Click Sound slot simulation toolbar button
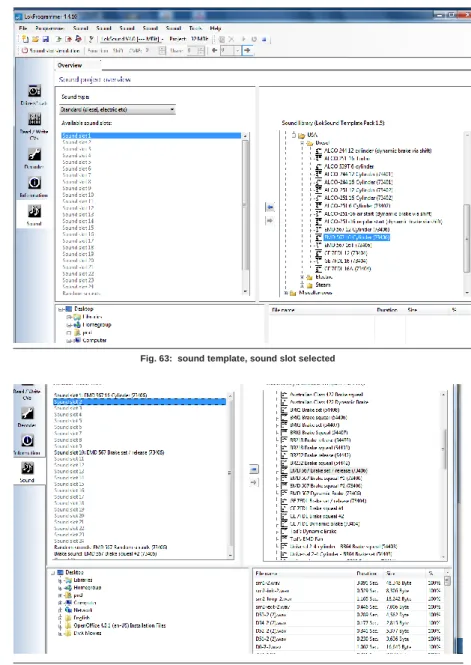The width and height of the screenshot is (471, 665). click(x=50, y=50)
